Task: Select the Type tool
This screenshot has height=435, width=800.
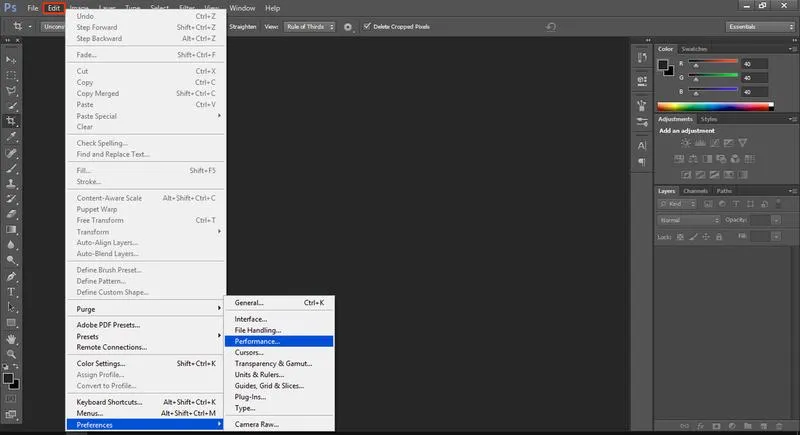Action: click(x=11, y=292)
